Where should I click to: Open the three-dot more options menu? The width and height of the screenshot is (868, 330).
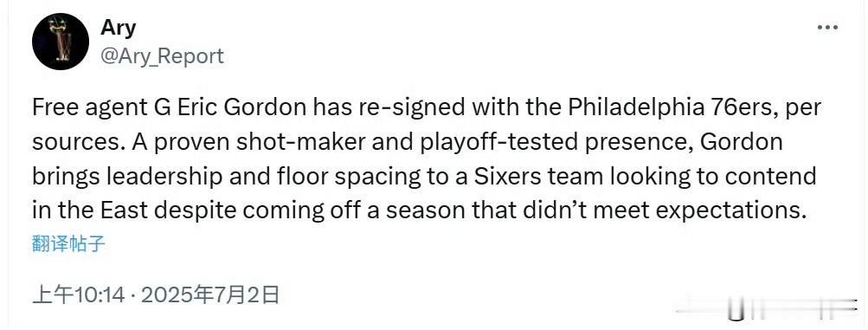(x=827, y=28)
